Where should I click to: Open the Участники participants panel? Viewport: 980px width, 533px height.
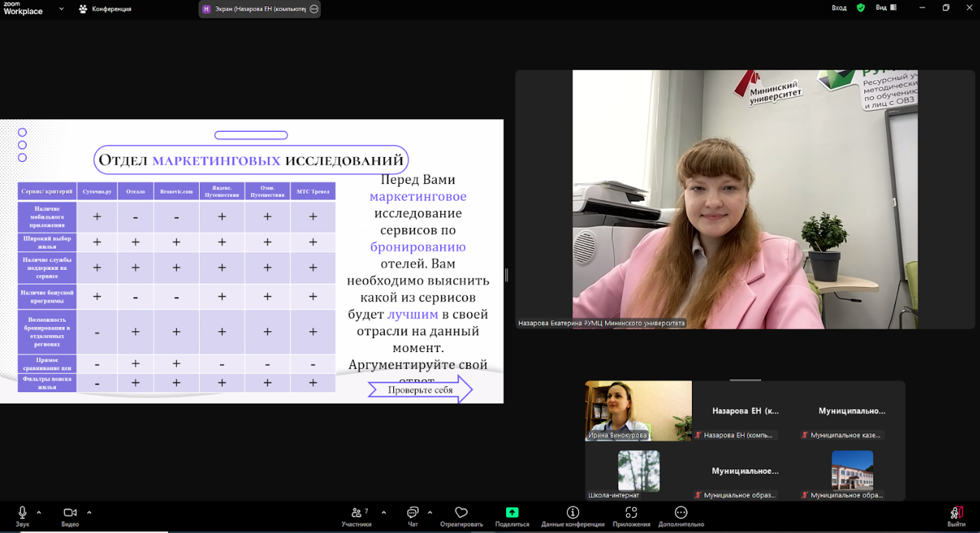[x=357, y=516]
